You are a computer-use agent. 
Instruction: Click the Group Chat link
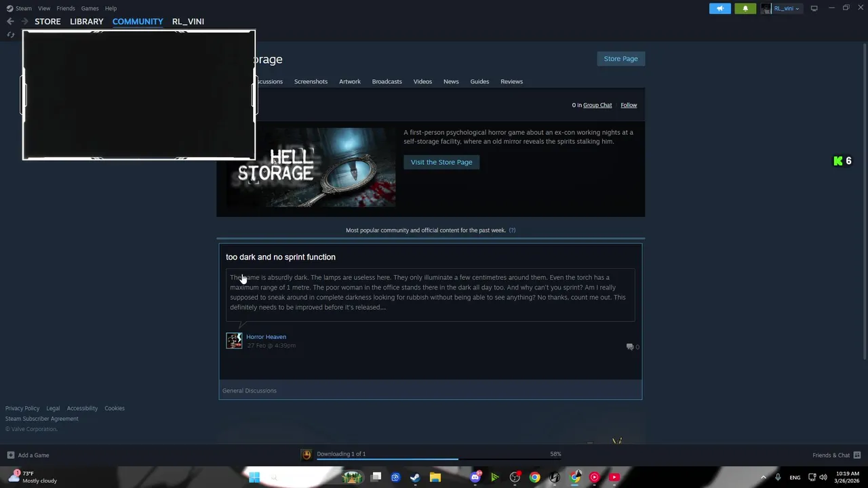(x=597, y=105)
